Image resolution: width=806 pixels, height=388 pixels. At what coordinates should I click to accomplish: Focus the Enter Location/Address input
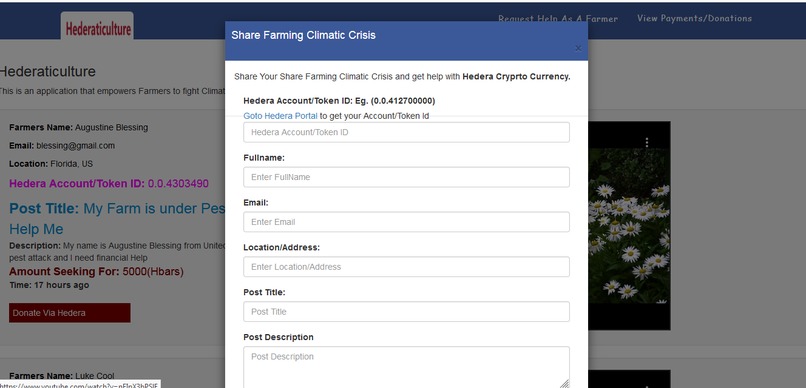[406, 267]
